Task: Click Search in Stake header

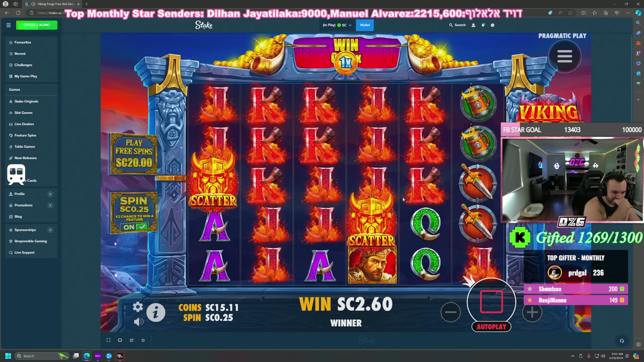Action: click(457, 25)
